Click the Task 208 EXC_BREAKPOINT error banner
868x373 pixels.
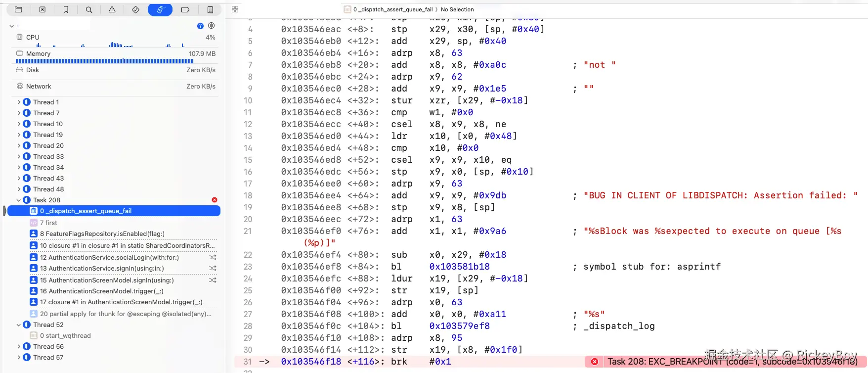[x=726, y=362]
